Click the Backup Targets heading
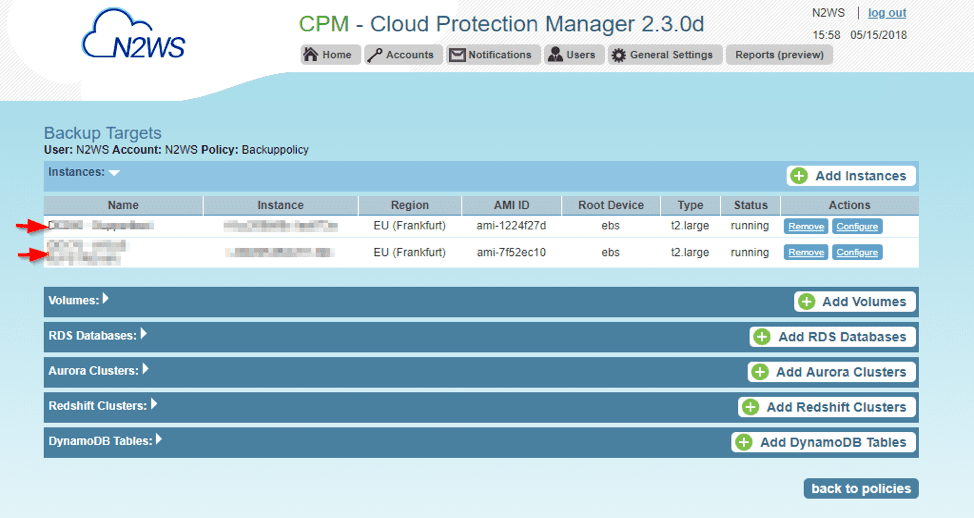 102,133
